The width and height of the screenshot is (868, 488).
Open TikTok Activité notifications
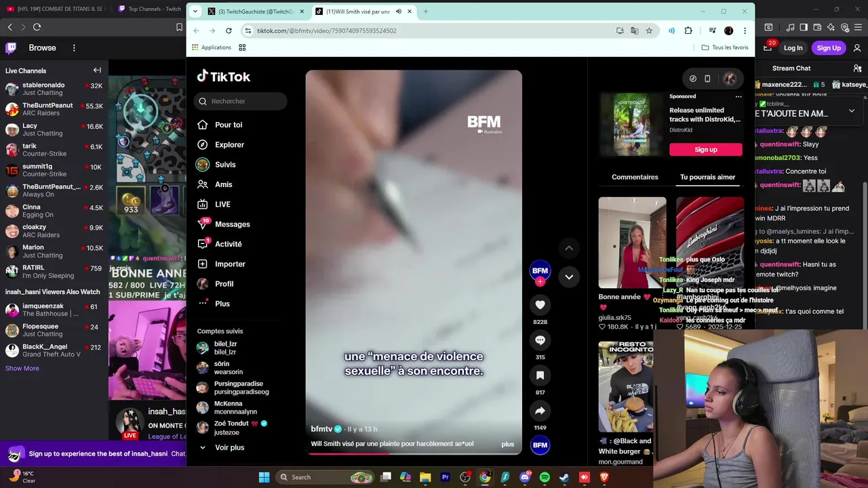(x=229, y=244)
